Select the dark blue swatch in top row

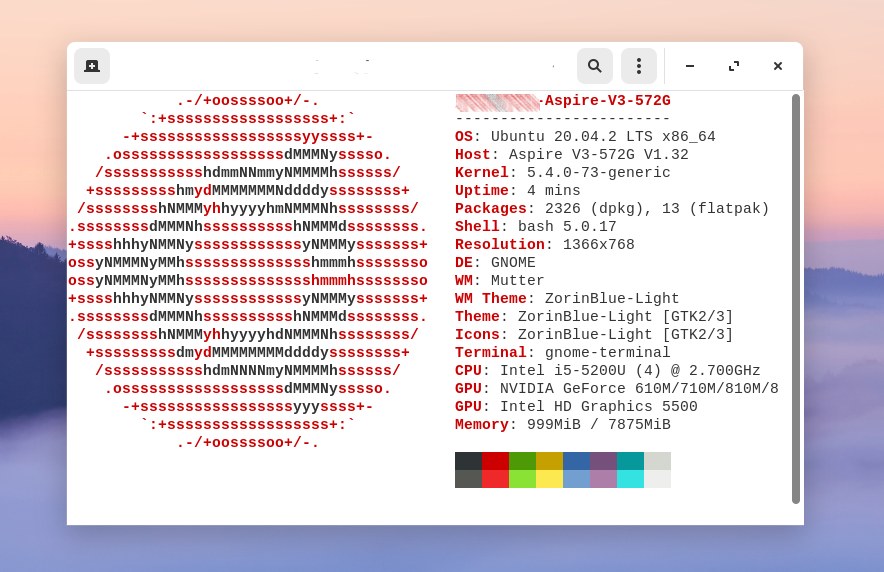pos(576,461)
